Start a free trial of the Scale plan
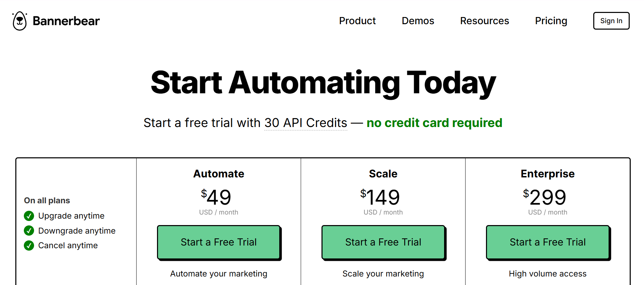 (383, 242)
